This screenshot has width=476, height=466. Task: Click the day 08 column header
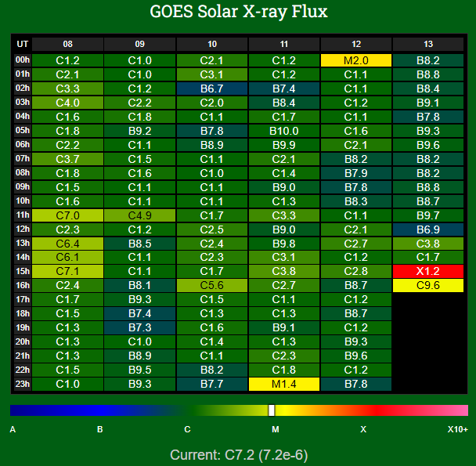(x=67, y=44)
